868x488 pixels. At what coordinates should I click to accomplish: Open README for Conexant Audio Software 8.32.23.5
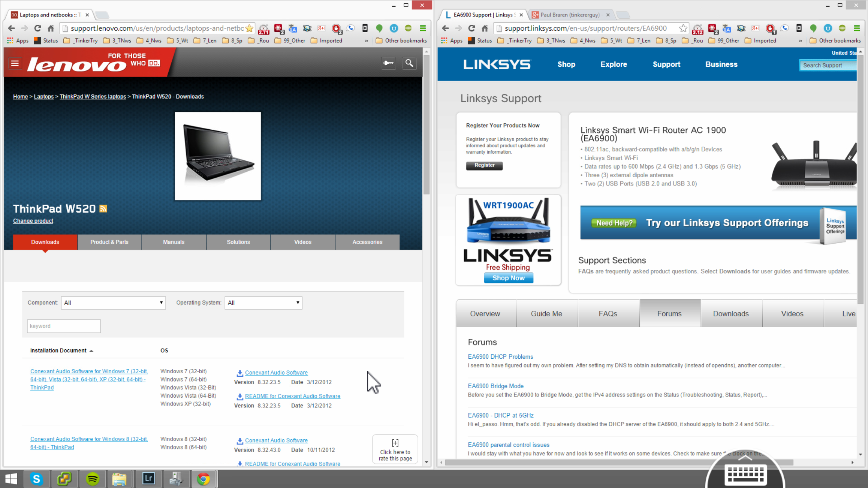point(292,396)
